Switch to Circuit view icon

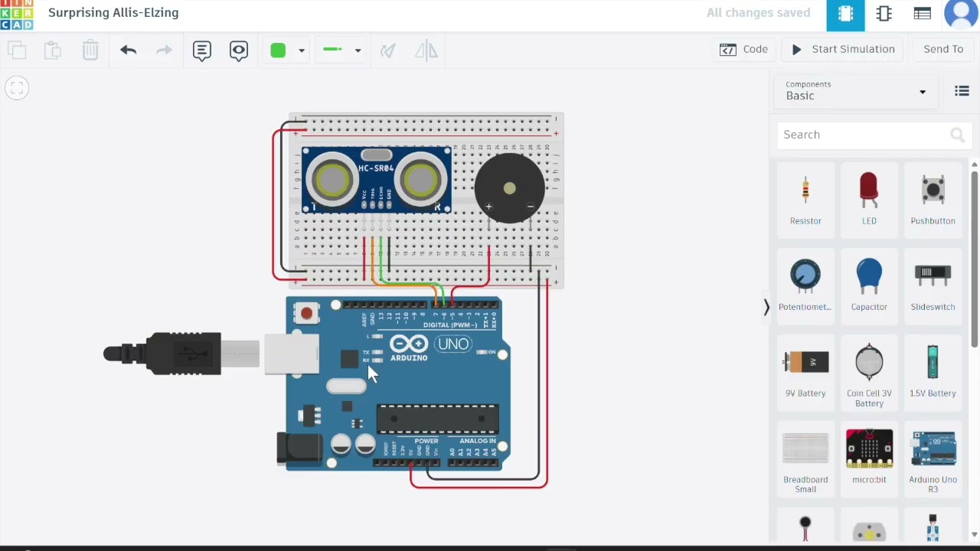tap(846, 14)
